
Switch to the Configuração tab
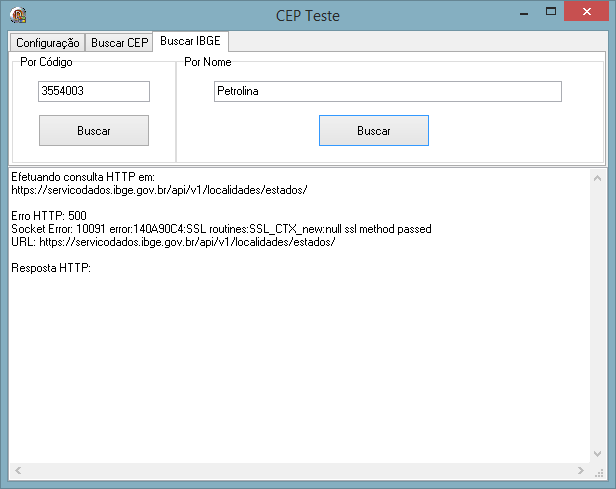point(48,42)
